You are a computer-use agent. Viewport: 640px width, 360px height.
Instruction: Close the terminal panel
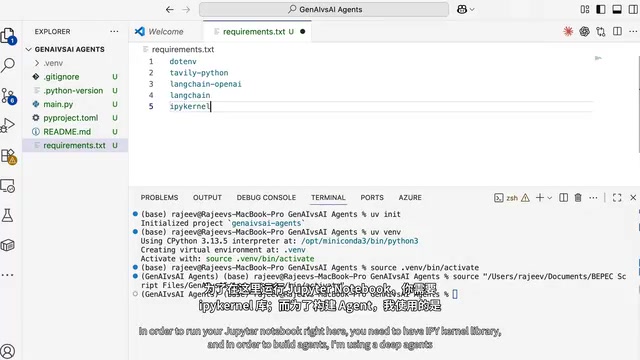pyautogui.click(x=633, y=198)
